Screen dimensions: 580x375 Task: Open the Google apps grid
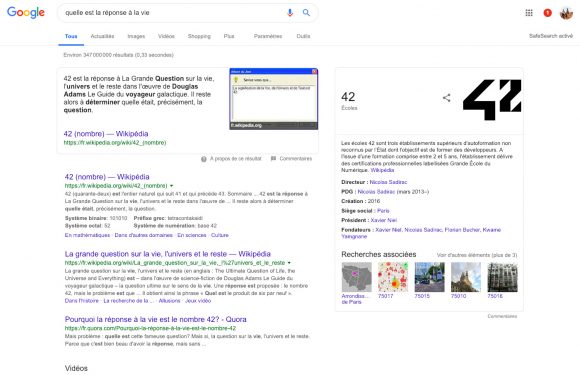[x=529, y=13]
